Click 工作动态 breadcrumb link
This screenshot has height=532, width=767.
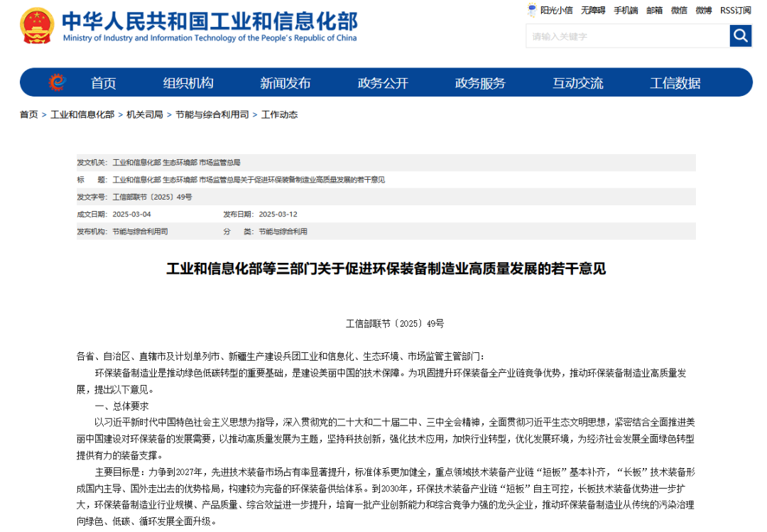point(279,114)
